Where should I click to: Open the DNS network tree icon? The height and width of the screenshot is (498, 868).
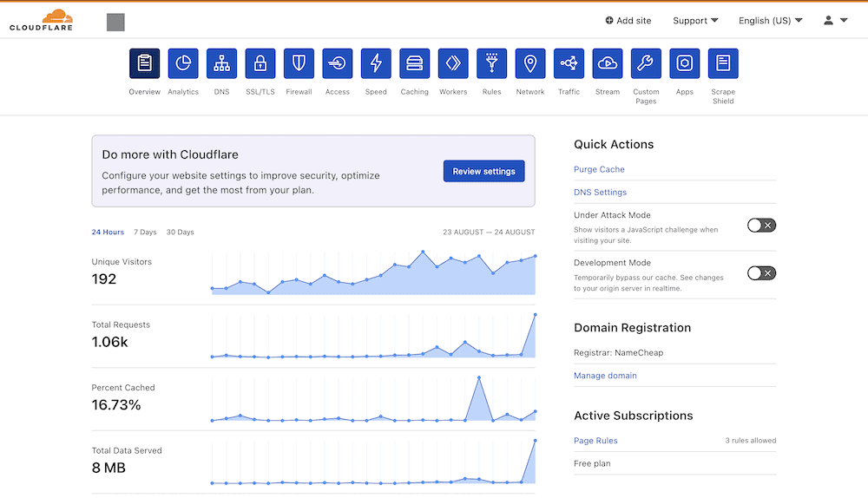coord(221,63)
